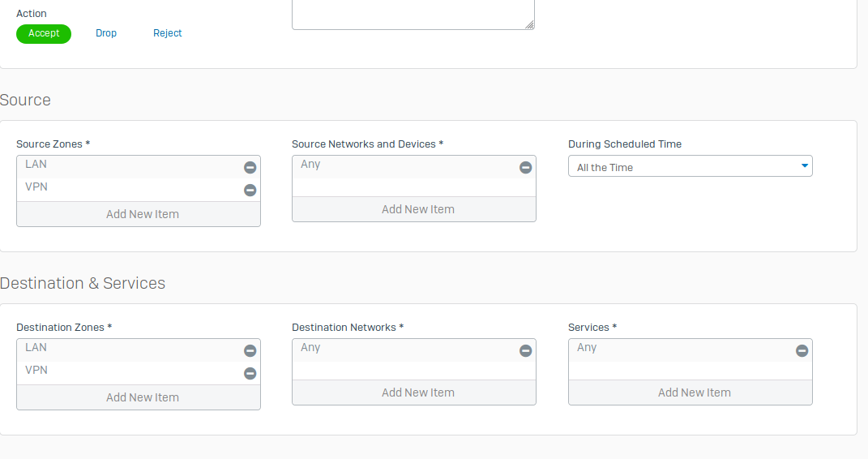This screenshot has height=459, width=868.
Task: Remove VPN from Destination Zones
Action: pos(250,373)
